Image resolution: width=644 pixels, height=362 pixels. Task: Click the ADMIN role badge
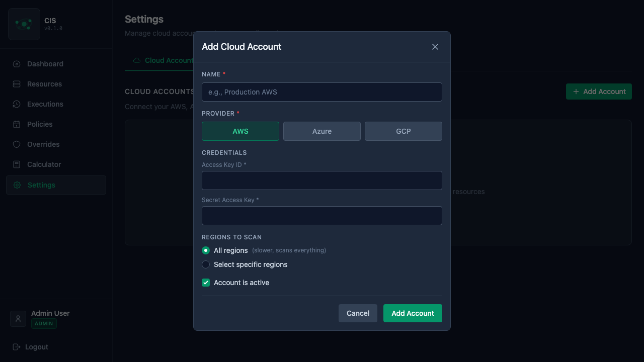coord(44,324)
